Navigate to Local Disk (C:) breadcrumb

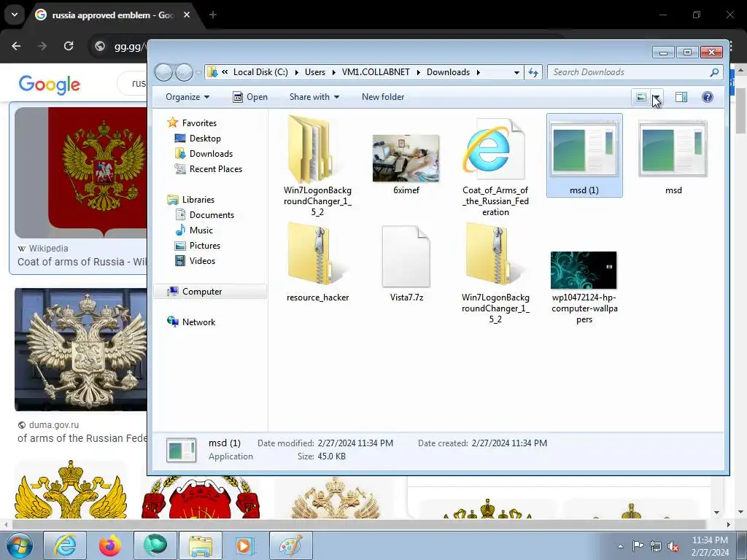coord(260,72)
